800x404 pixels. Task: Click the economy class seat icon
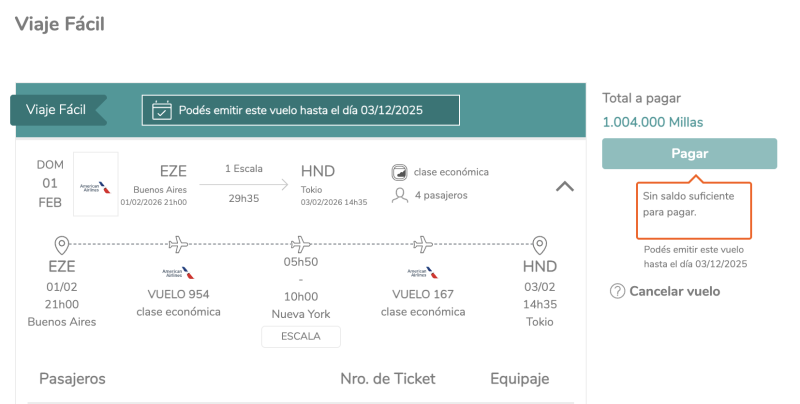399,172
